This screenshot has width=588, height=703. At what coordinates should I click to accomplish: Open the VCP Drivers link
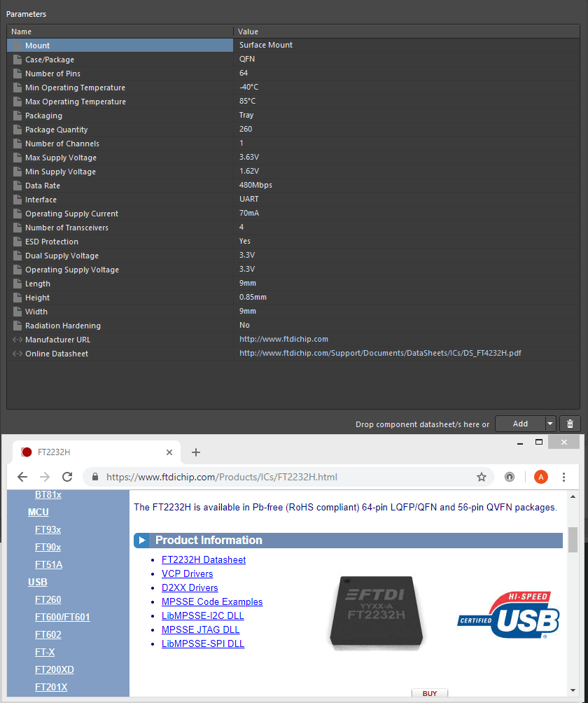click(x=188, y=573)
